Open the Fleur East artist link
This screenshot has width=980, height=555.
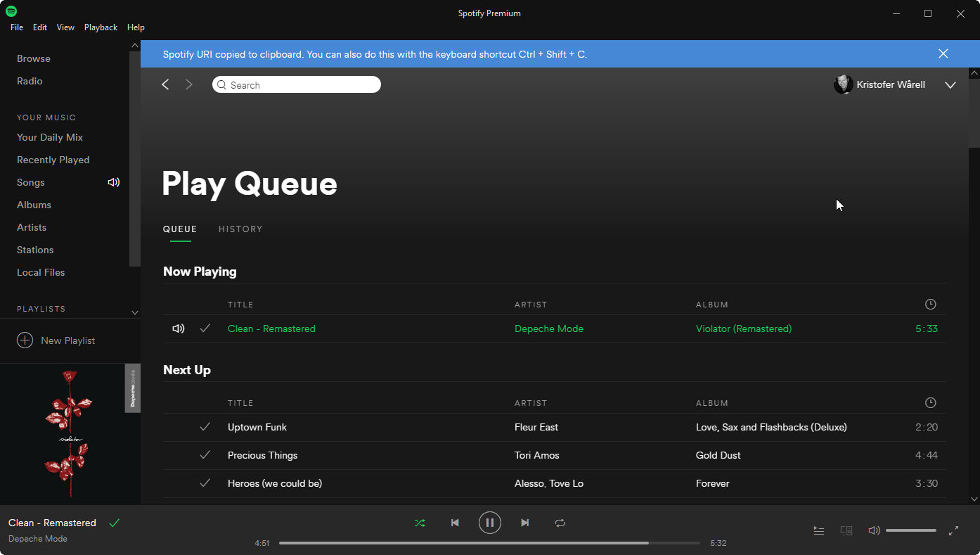[x=536, y=427]
